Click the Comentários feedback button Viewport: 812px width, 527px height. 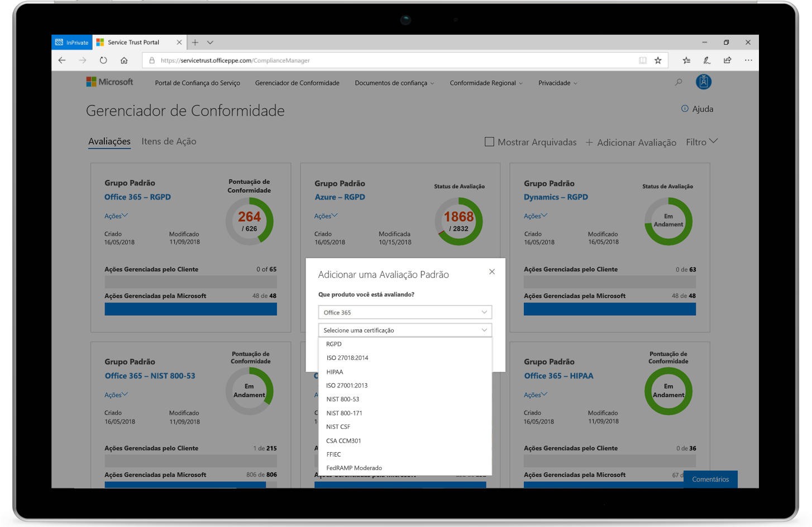710,479
